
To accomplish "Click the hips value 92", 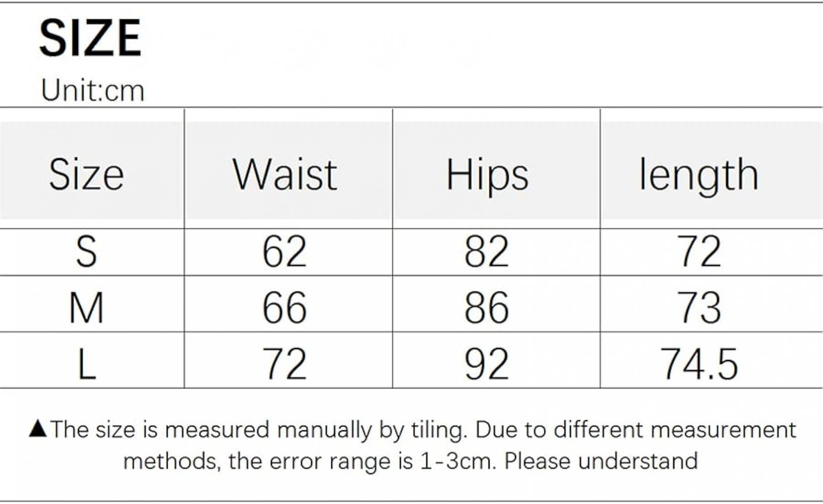I will coord(487,364).
